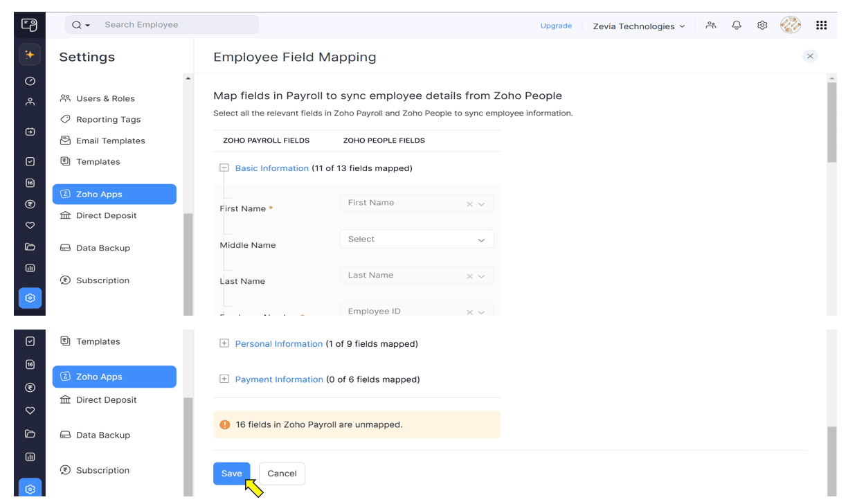Click the Upgrade link

556,26
